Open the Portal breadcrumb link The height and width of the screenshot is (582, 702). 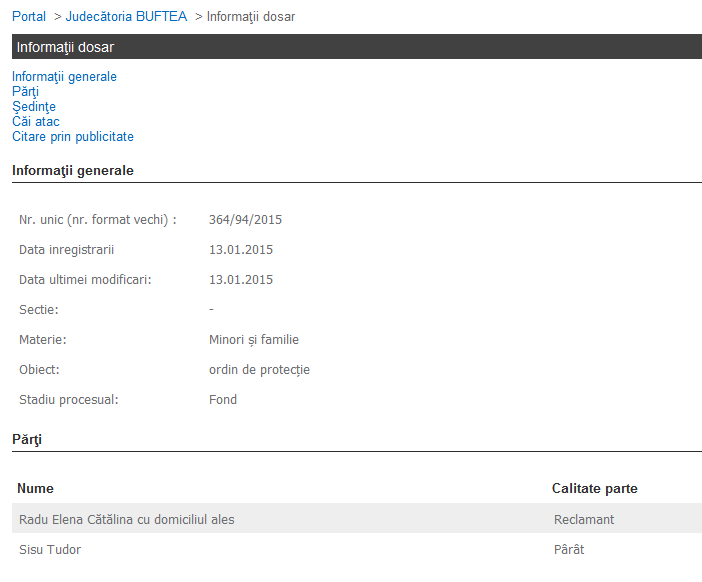(x=29, y=17)
